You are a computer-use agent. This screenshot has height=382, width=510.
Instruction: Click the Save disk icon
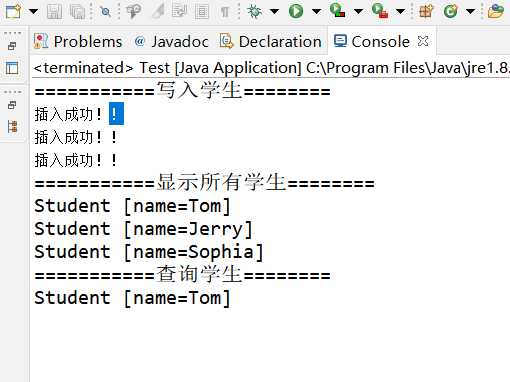coord(54,12)
